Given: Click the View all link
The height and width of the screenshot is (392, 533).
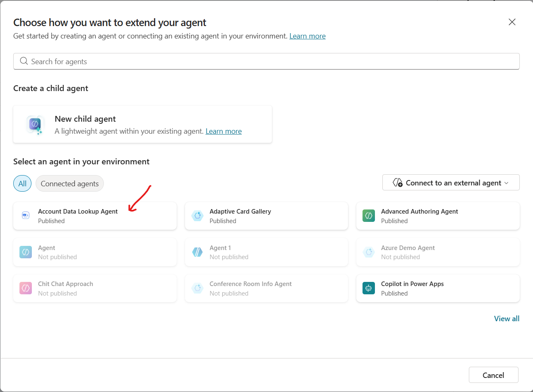Looking at the screenshot, I should (x=507, y=318).
